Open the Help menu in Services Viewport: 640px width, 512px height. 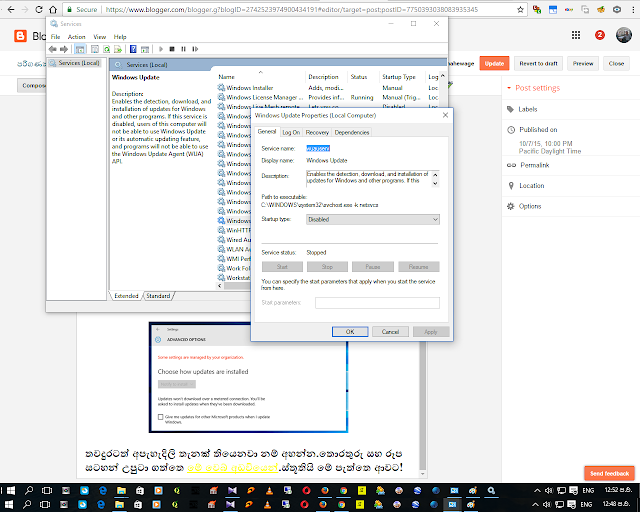coord(120,37)
